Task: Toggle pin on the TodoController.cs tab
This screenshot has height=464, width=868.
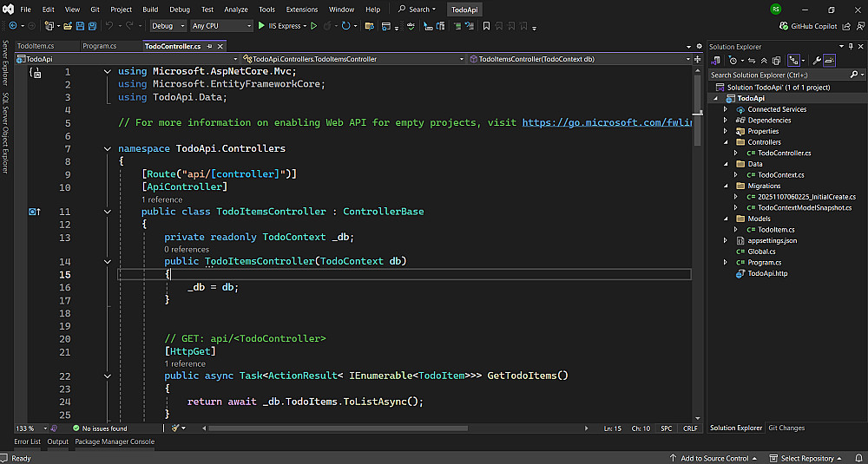Action: 207,46
